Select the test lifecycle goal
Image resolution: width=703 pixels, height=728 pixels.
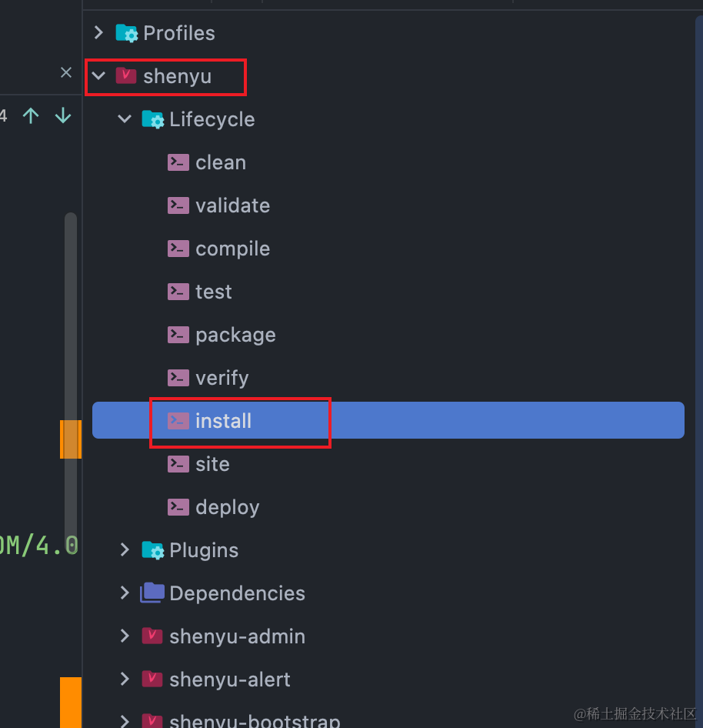[x=214, y=292]
